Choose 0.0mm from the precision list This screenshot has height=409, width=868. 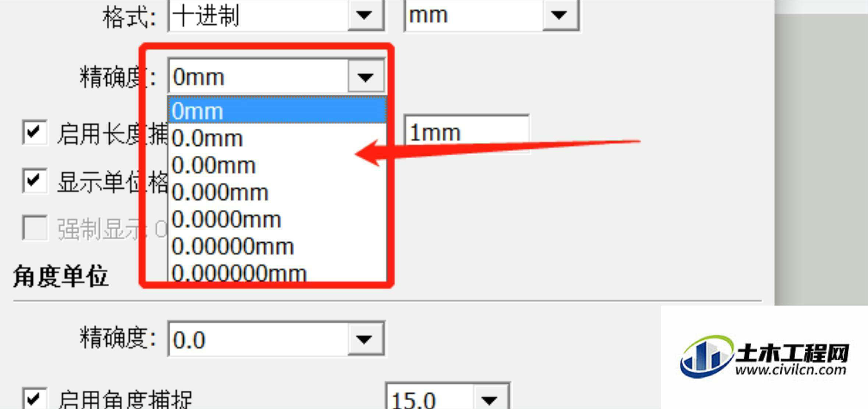tap(277, 138)
